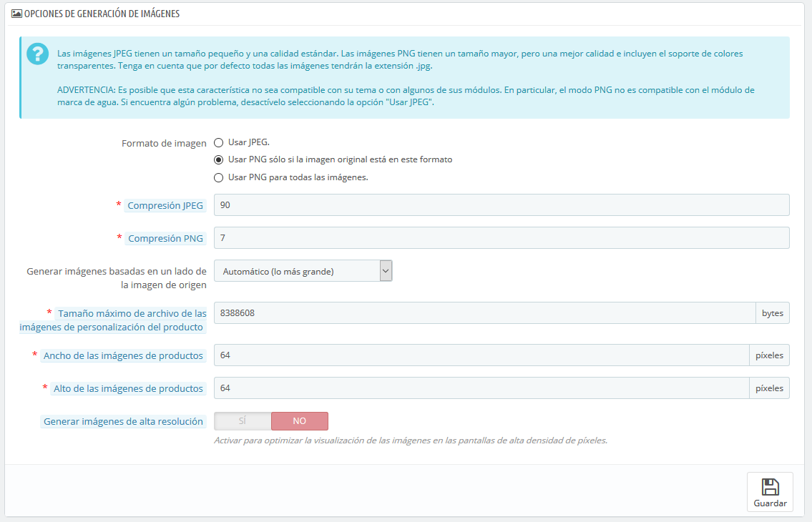812x522 pixels.
Task: Click the Compresión JPEG label
Action: 165,206
